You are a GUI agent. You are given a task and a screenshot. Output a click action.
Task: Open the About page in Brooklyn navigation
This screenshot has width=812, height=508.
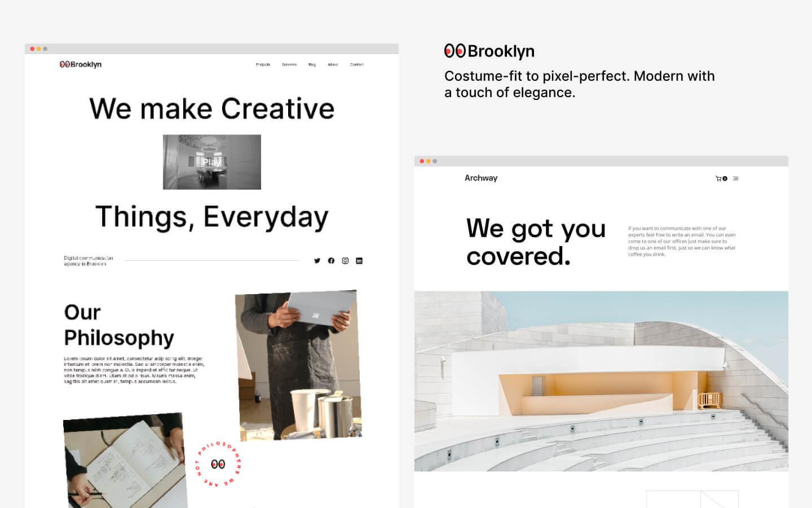[333, 64]
